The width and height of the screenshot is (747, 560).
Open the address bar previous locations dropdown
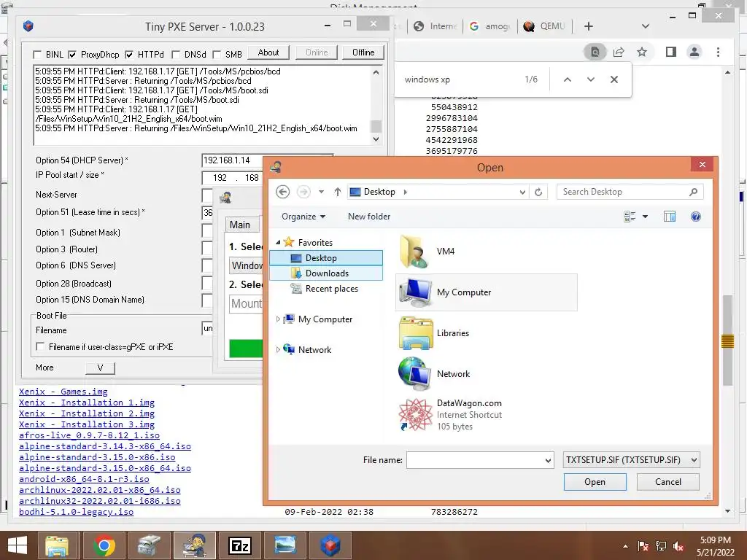click(x=522, y=192)
